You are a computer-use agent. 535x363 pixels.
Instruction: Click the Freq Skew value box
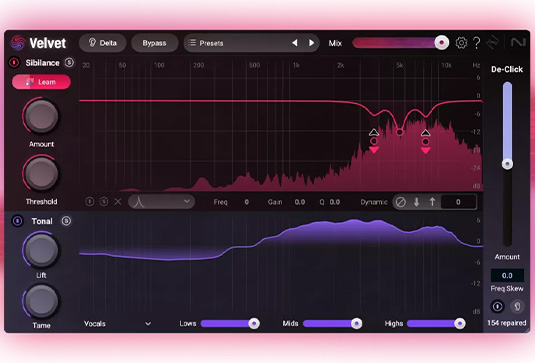click(x=507, y=275)
